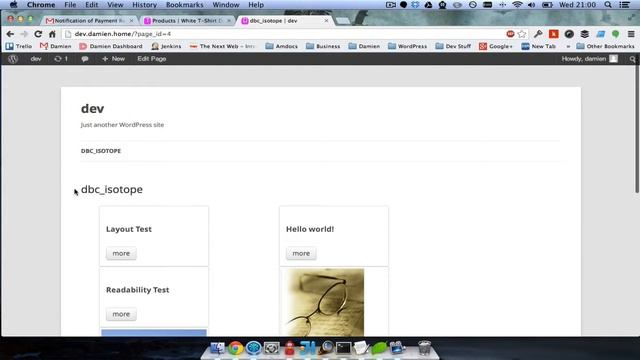The width and height of the screenshot is (640, 360).
Task: Open the Jenkins bookmark
Action: pos(166,46)
